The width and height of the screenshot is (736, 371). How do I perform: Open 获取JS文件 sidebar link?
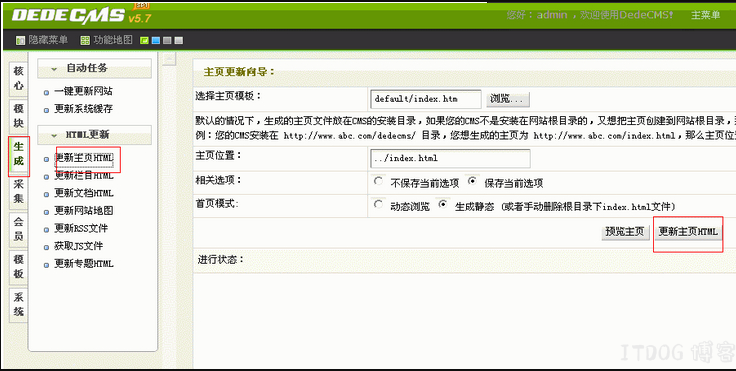click(78, 246)
